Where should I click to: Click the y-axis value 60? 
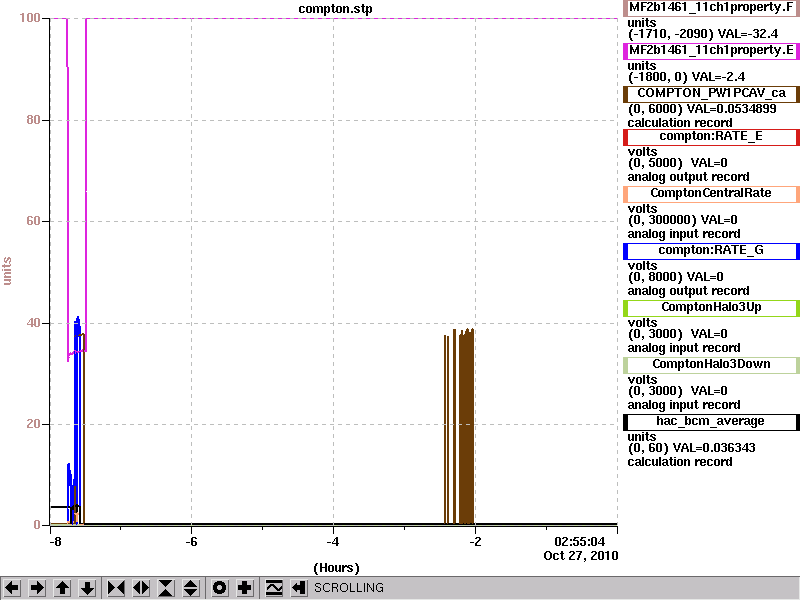pyautogui.click(x=33, y=221)
